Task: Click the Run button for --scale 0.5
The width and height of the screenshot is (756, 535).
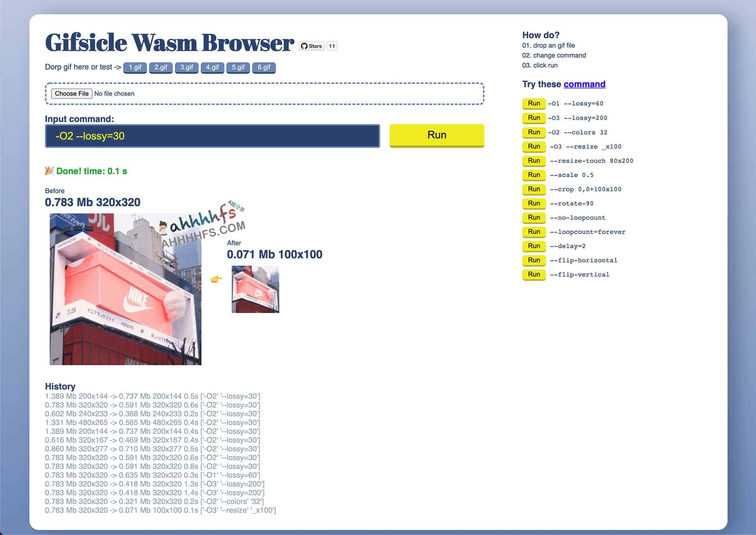Action: (533, 175)
